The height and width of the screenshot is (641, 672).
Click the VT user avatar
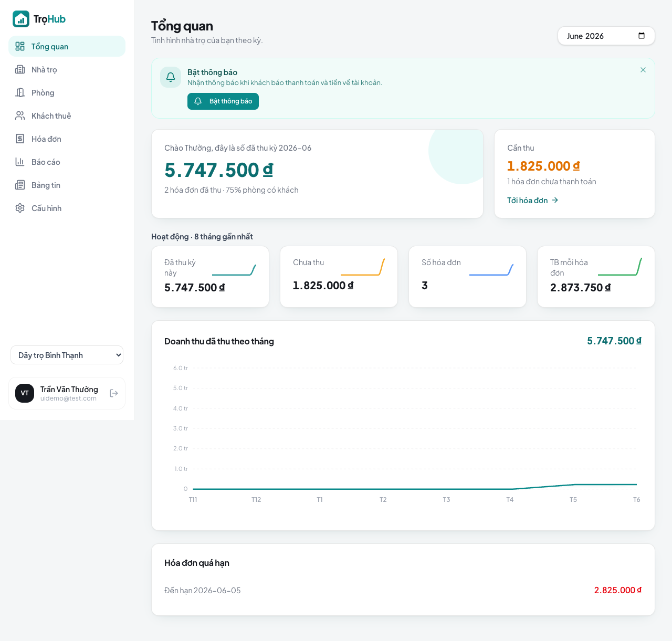click(x=25, y=393)
